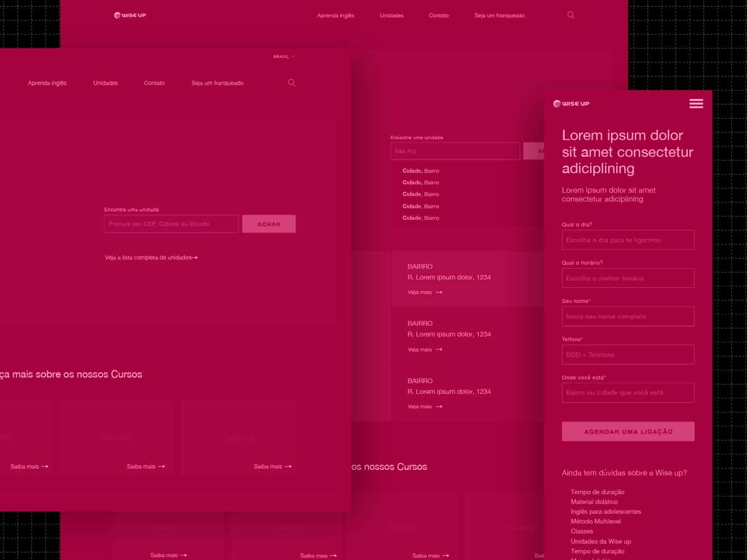The image size is (747, 560).
Task: Select Contato in the front window menu
Action: pos(154,83)
